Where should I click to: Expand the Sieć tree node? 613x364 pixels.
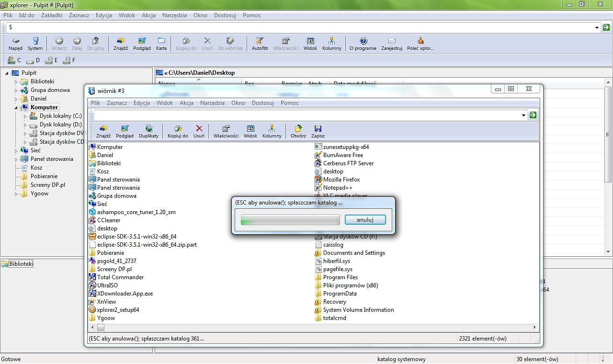coord(16,151)
